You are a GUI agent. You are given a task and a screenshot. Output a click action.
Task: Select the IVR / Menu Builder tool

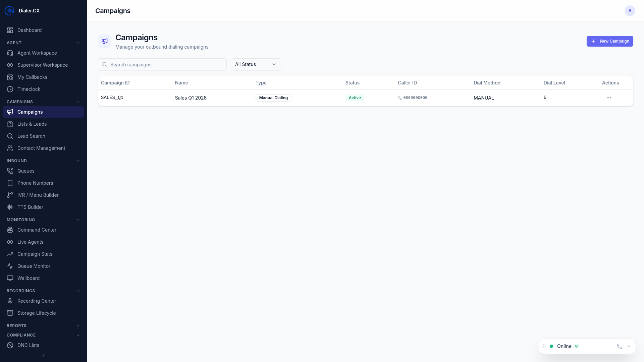[x=38, y=195]
